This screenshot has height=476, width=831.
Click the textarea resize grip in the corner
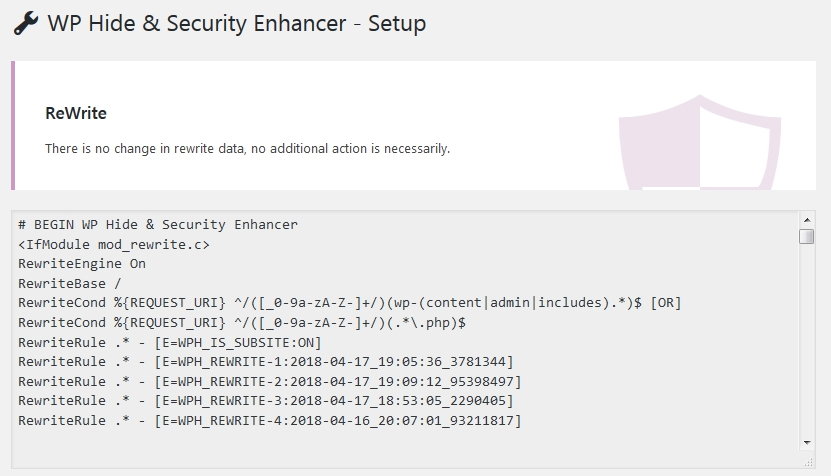point(808,462)
